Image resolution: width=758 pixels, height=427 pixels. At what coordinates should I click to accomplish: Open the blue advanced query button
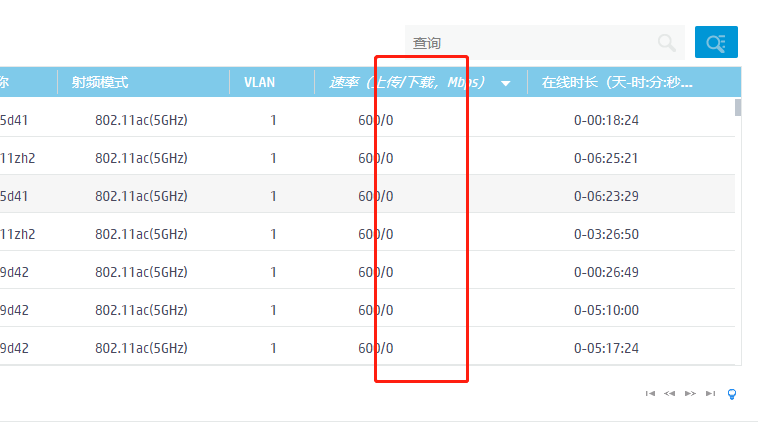pyautogui.click(x=716, y=42)
